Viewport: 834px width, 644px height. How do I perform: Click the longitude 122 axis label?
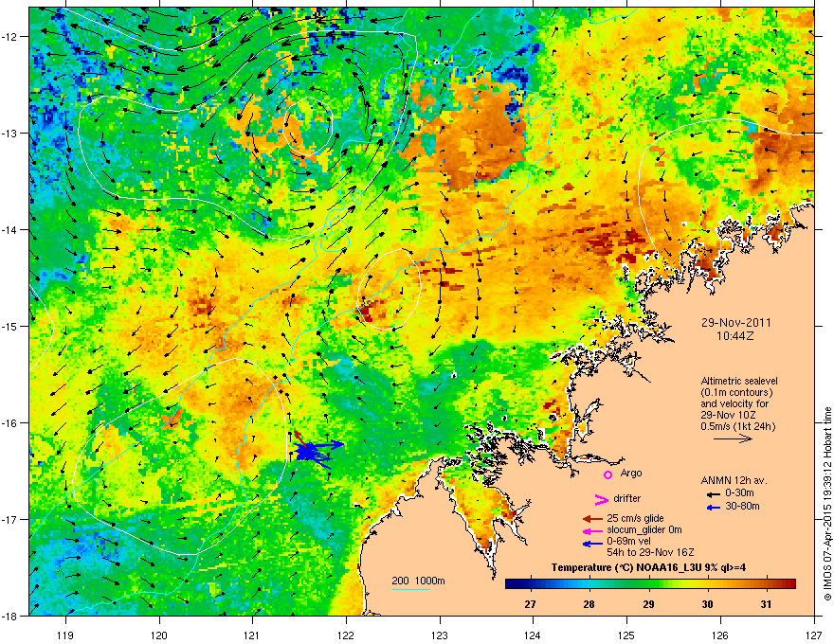click(346, 635)
